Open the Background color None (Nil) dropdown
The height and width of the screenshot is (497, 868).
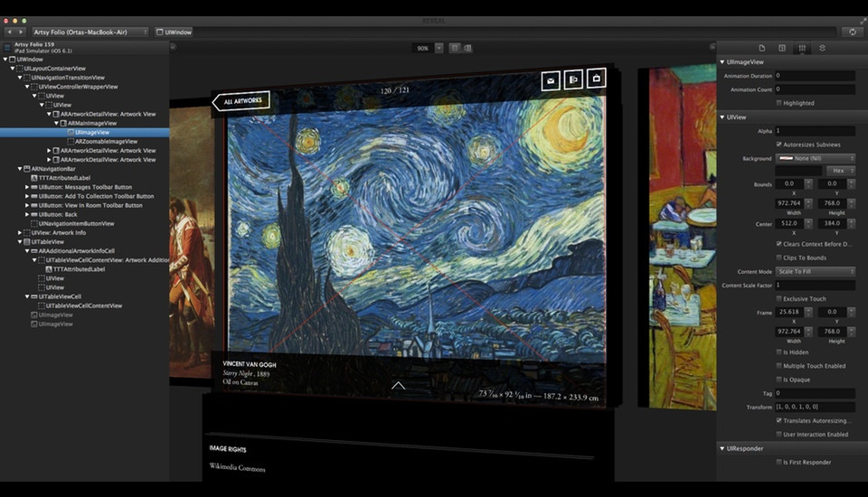click(816, 158)
